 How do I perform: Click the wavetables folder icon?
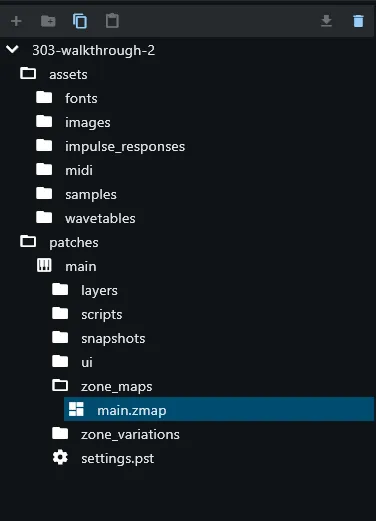tap(44, 218)
